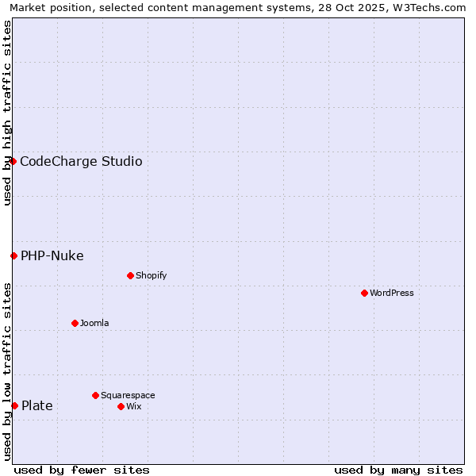Screen dimensions: 476x476
Task: Click the Squarespace text label
Action: click(128, 395)
